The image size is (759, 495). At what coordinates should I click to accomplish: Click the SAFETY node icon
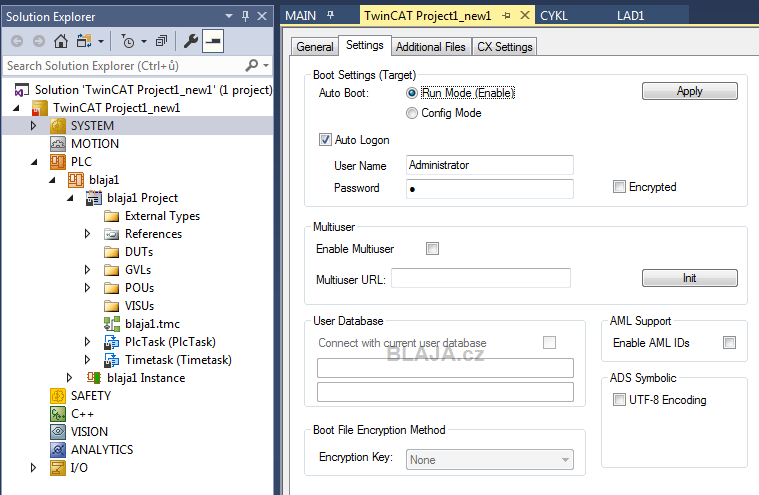click(x=58, y=396)
